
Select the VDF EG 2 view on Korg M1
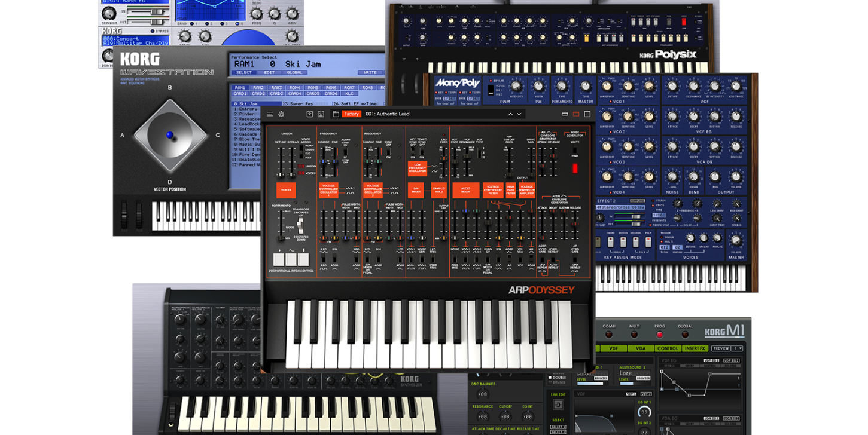click(730, 361)
